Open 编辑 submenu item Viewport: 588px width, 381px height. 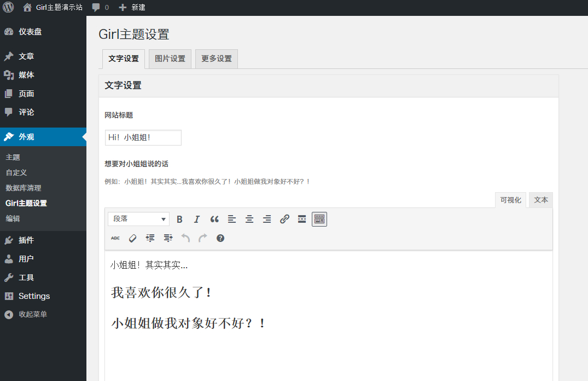coord(13,218)
